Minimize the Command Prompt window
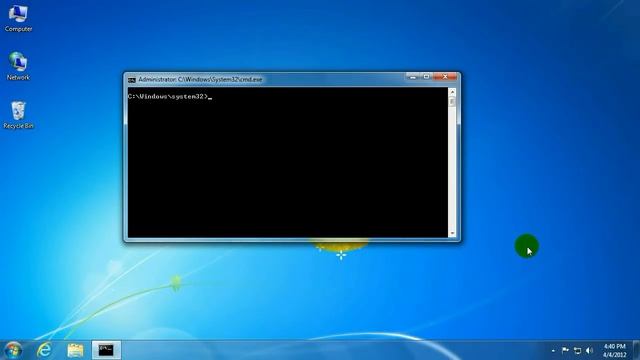Viewport: 640px width, 360px height. coord(413,77)
